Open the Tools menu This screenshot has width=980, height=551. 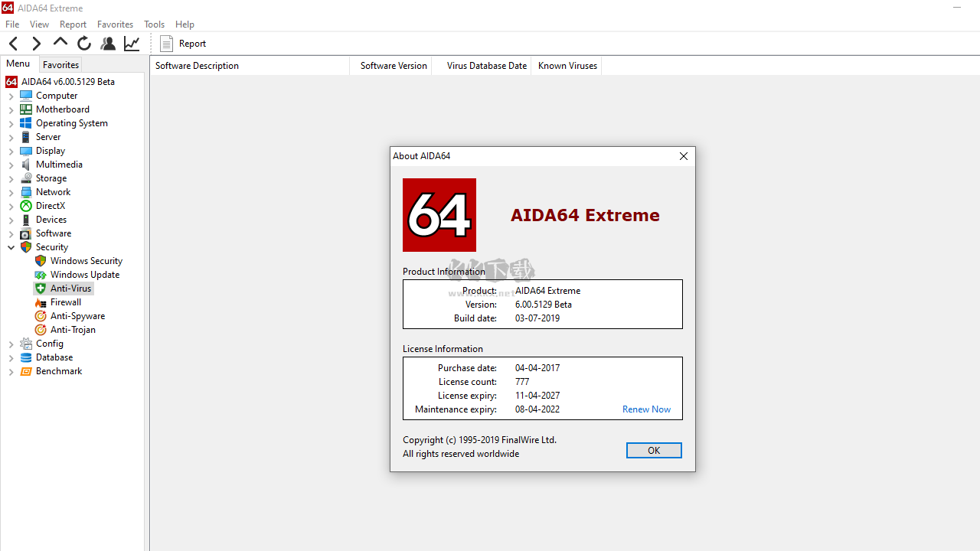(x=154, y=24)
